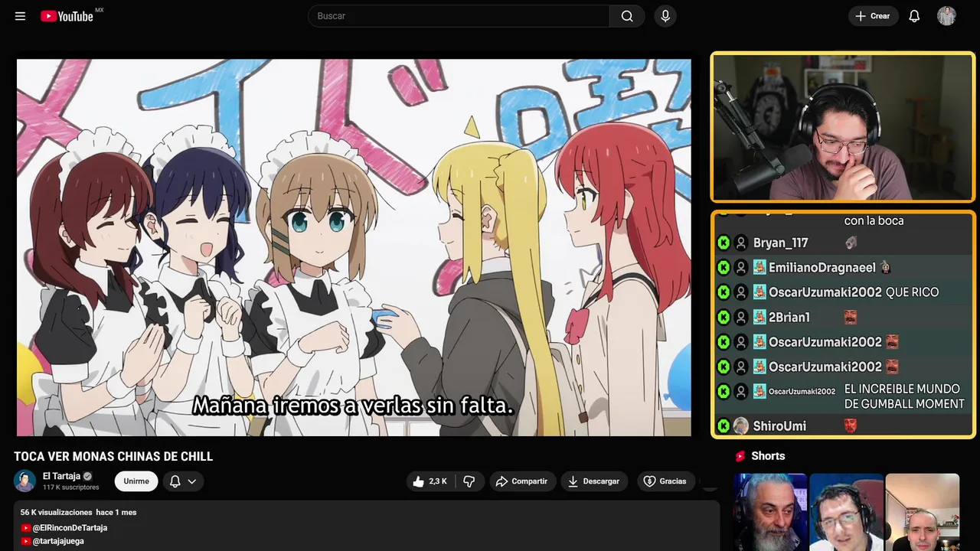Open the notifications bell in the header

pos(914,16)
